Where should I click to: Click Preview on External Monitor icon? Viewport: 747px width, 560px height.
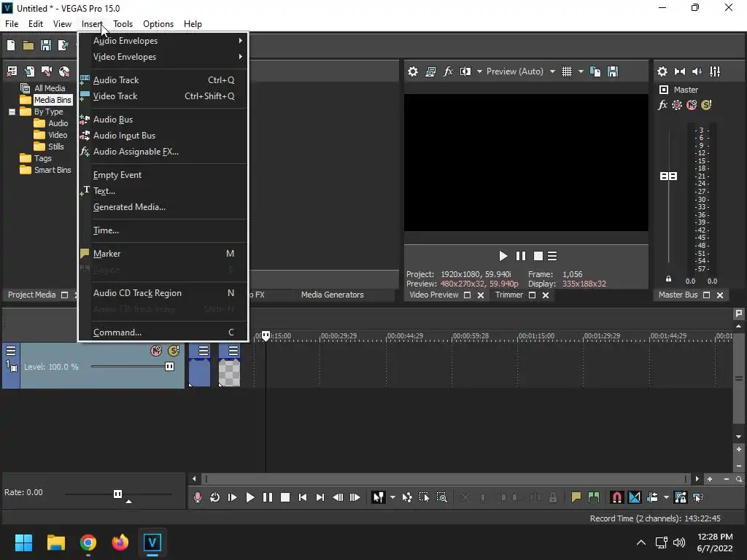tap(430, 71)
